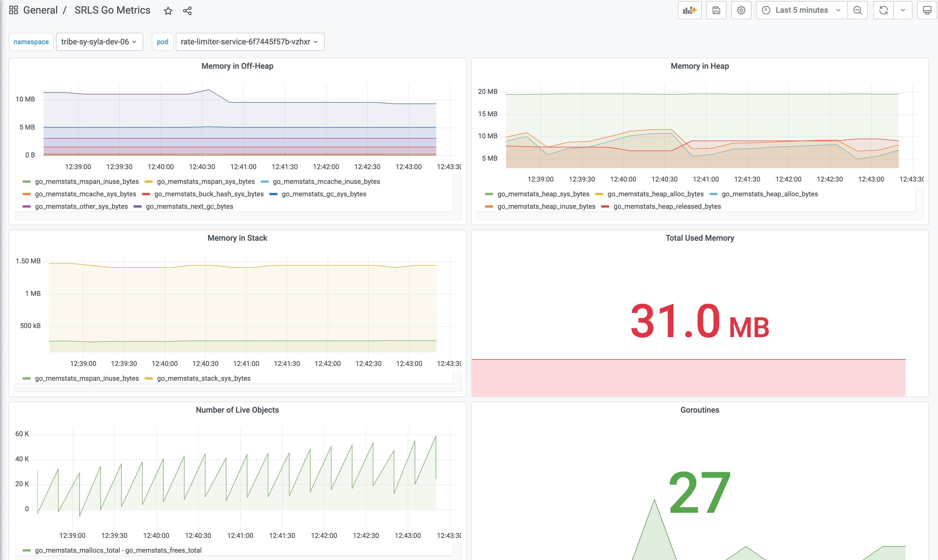The image size is (938, 560).
Task: Open the share dashboard icon
Action: (187, 10)
